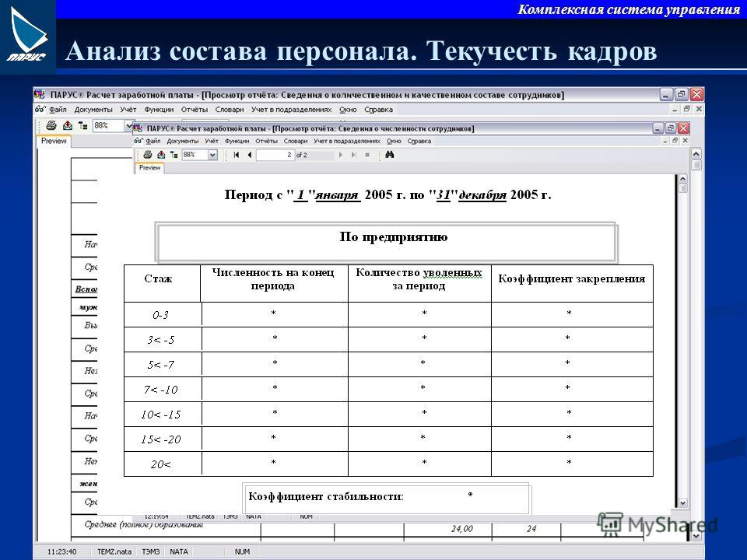Click Коэффициент стабильности label
This screenshot has width=747, height=560.
(326, 497)
